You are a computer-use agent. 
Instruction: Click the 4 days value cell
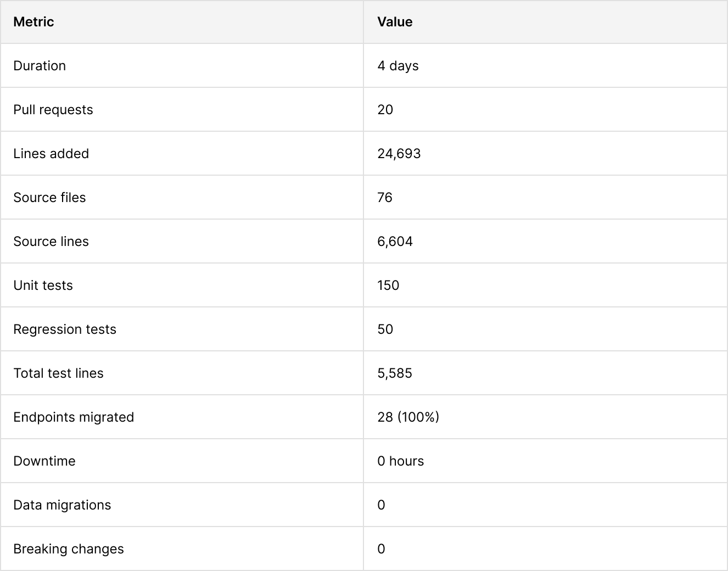(398, 66)
